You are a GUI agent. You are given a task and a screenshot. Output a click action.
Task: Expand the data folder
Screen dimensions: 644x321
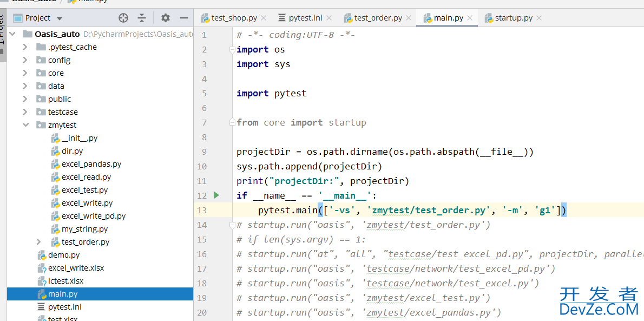[25, 86]
